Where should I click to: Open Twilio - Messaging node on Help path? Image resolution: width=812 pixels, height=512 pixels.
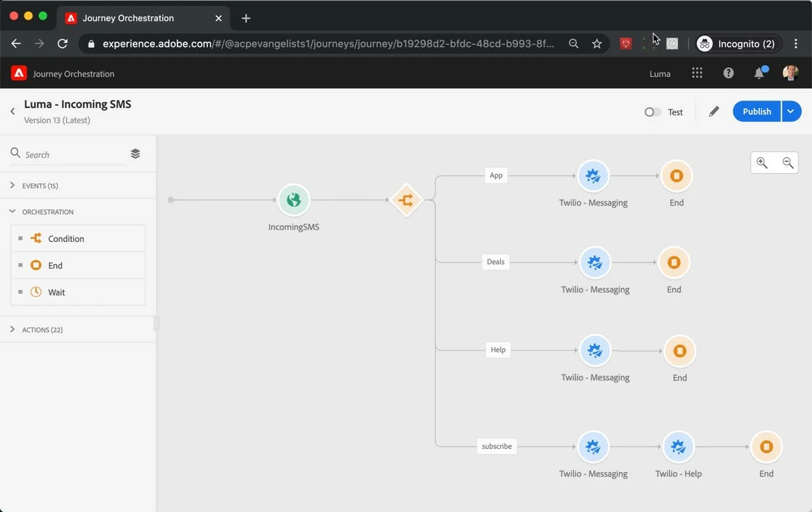pos(595,351)
